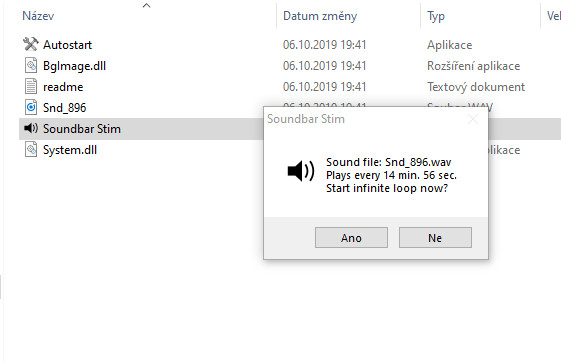This screenshot has width=561, height=363.
Task: Click the Rozšíření aplikace type cell
Action: pyautogui.click(x=473, y=66)
